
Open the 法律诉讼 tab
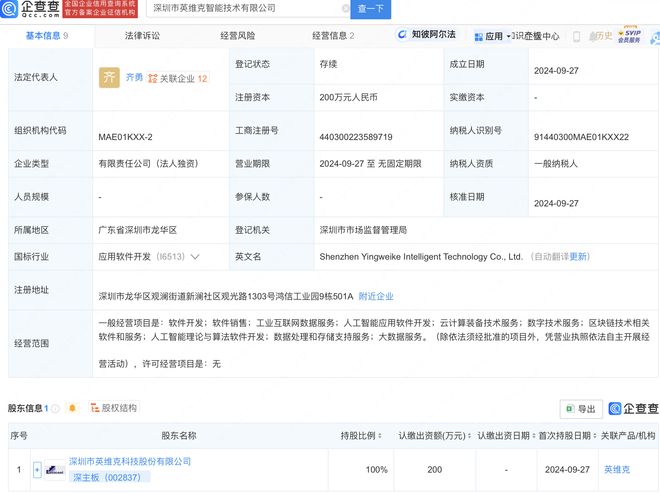142,36
